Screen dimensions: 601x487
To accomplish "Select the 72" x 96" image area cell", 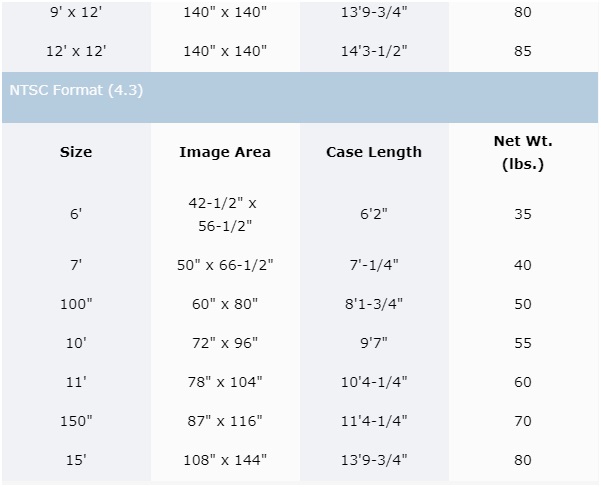I will coord(225,342).
